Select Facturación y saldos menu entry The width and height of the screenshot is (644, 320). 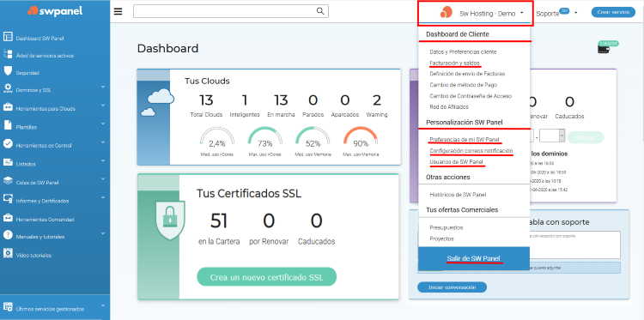tap(454, 63)
